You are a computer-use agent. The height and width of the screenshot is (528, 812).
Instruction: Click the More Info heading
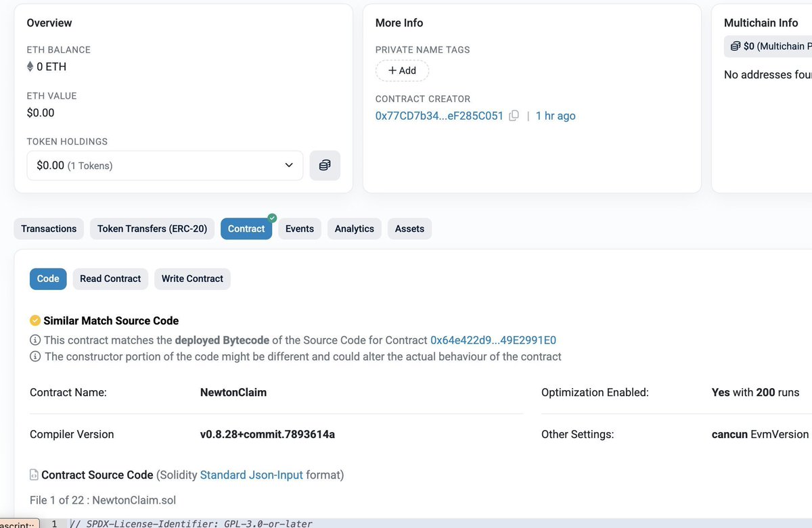pyautogui.click(x=399, y=23)
